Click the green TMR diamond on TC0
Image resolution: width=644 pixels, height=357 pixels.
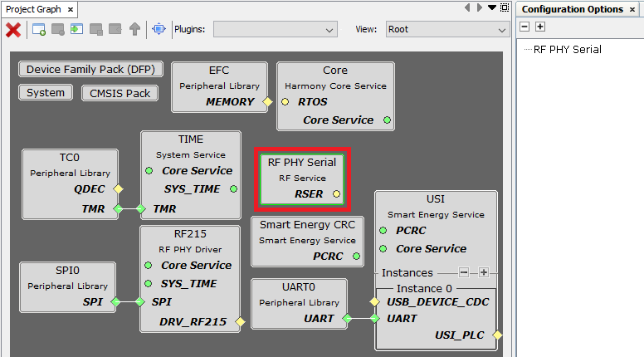pos(119,208)
